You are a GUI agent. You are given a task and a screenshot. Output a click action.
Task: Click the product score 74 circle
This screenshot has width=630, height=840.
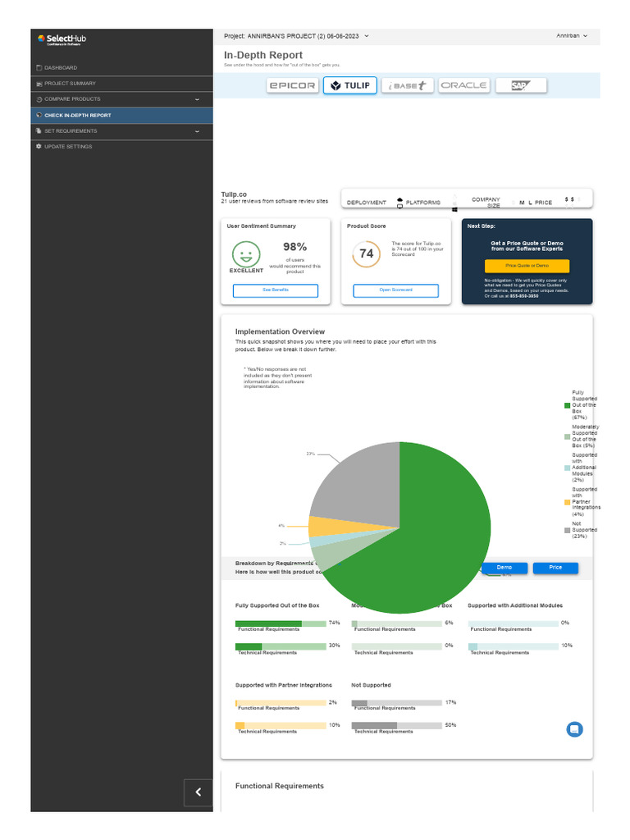click(367, 254)
